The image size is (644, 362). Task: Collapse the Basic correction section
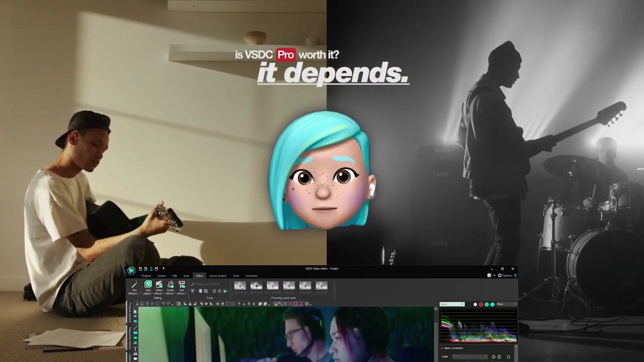(442, 348)
